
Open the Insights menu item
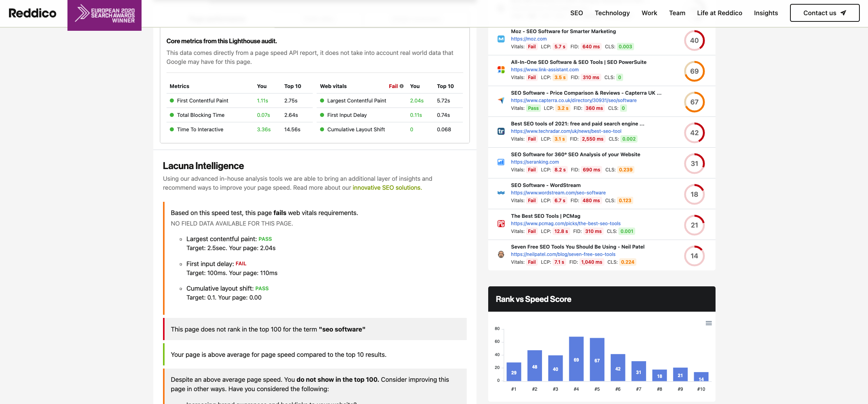pos(765,13)
